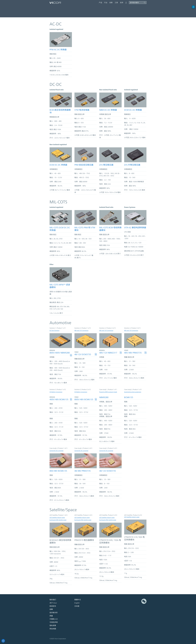Open the 工具 menu
196x644 pixels.
(116, 2)
